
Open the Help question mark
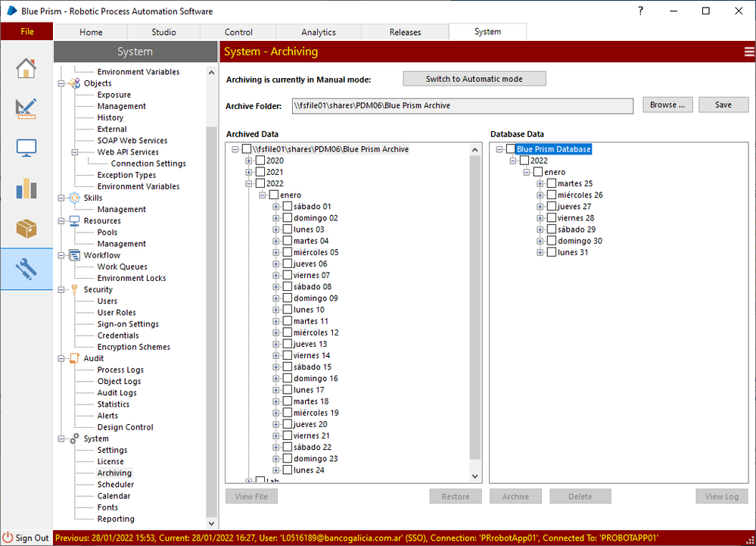click(x=641, y=11)
